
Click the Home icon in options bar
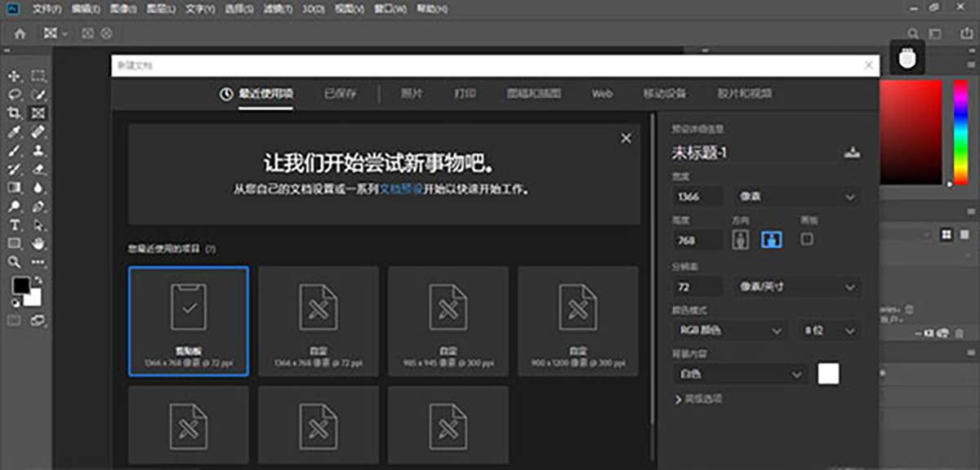coord(20,33)
